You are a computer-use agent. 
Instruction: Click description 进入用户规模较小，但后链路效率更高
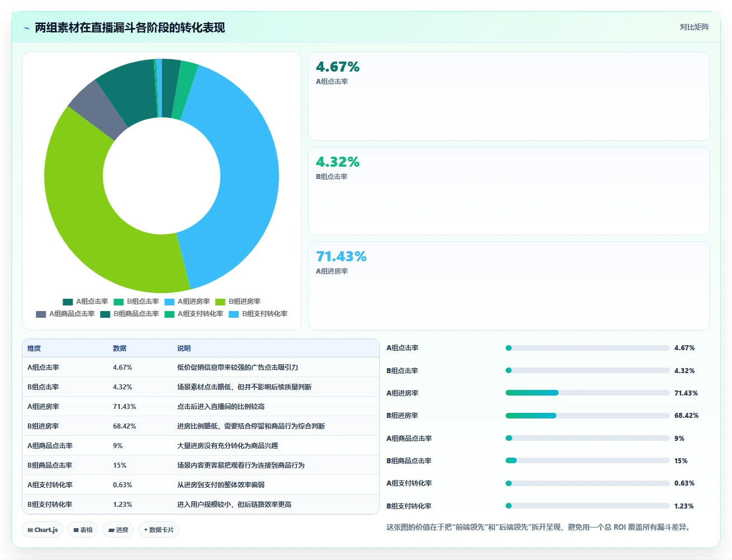(234, 505)
